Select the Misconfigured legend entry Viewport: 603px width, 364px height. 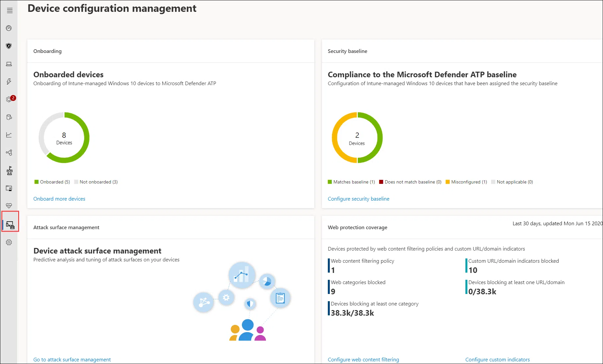(466, 182)
